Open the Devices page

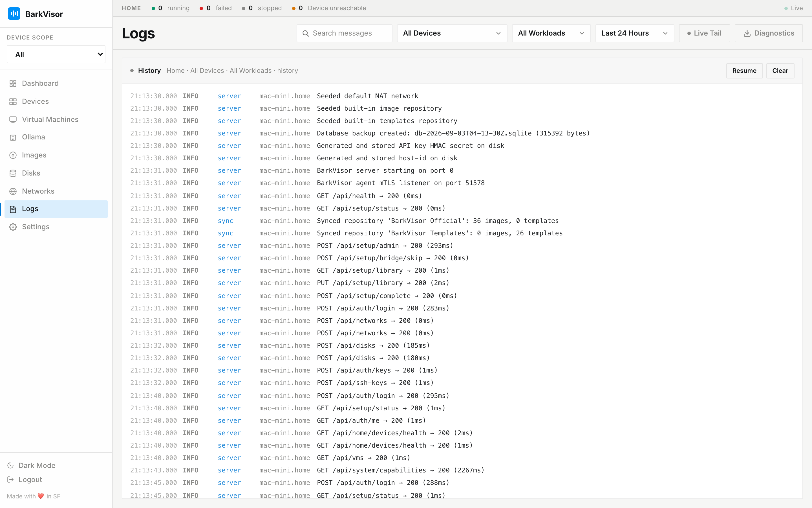56,102
